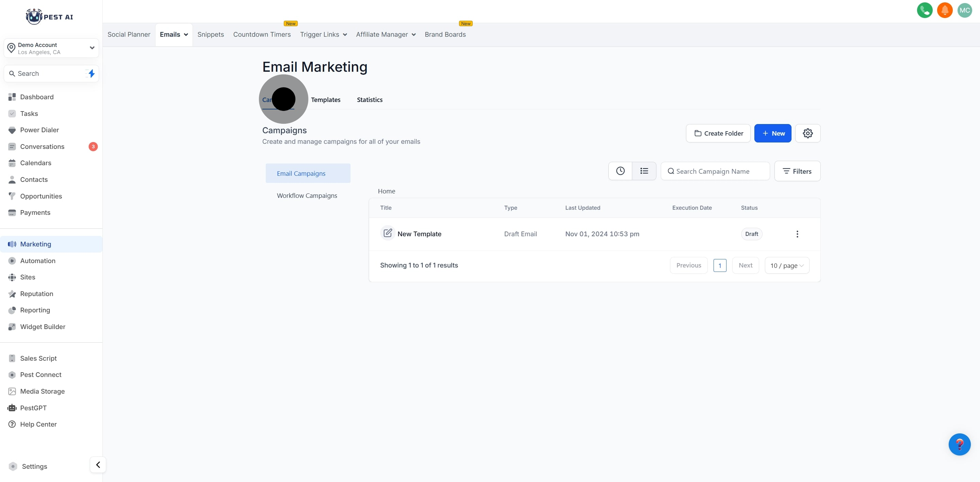980x482 pixels.
Task: Click the edit icon beside New Template
Action: [x=387, y=233]
